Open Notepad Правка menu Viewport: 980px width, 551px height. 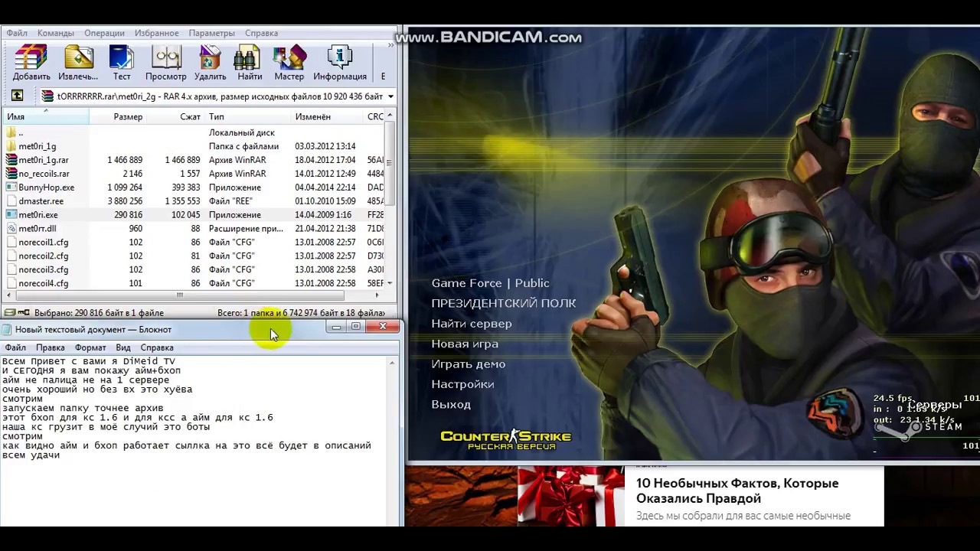coord(51,347)
